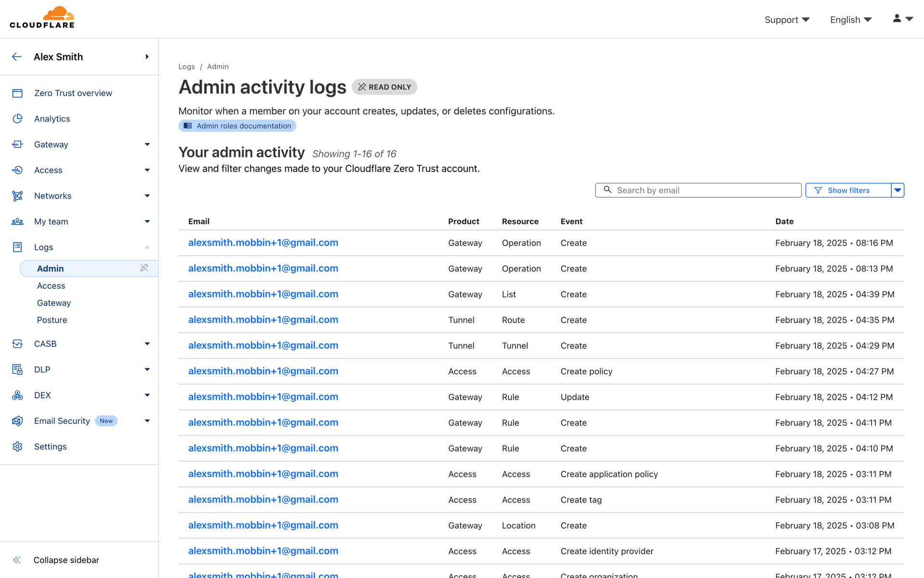
Task: Click the Email column header
Action: [199, 221]
